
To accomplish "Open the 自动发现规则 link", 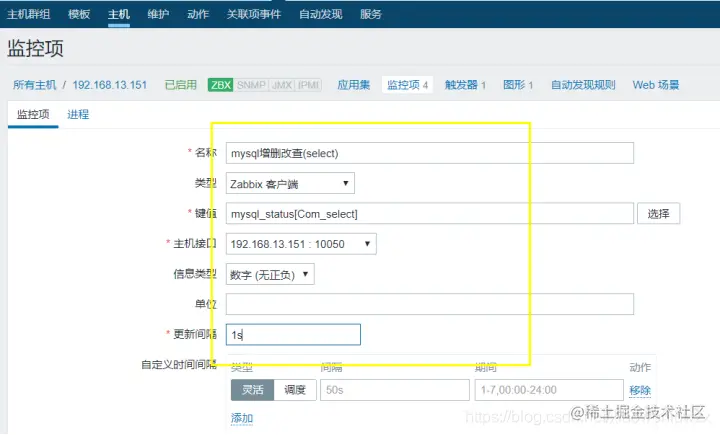I will pyautogui.click(x=583, y=85).
